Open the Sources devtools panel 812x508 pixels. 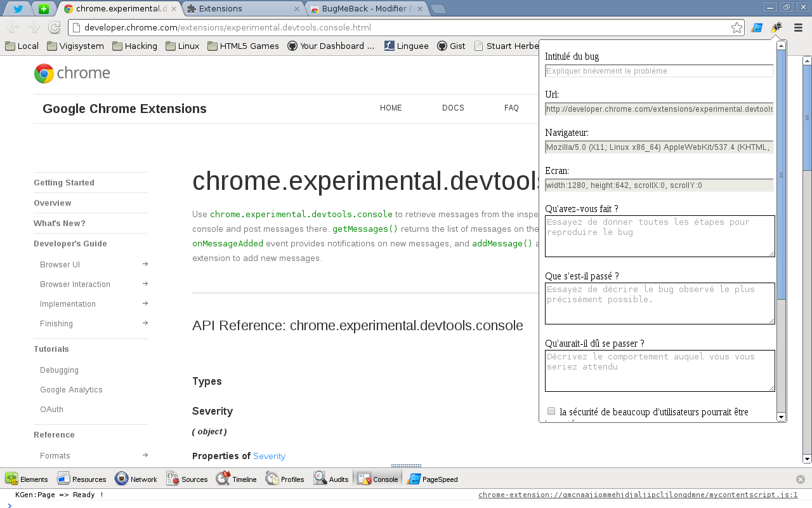(x=187, y=479)
